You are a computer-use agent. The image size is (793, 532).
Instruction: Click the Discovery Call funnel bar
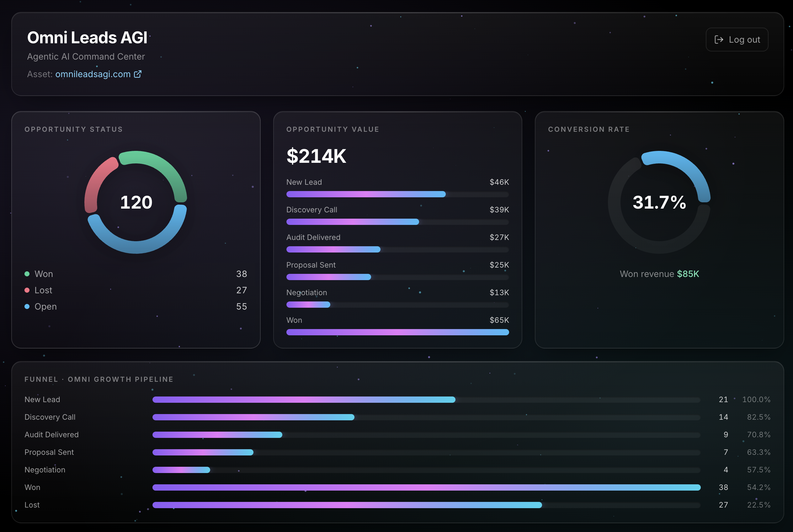pos(427,417)
